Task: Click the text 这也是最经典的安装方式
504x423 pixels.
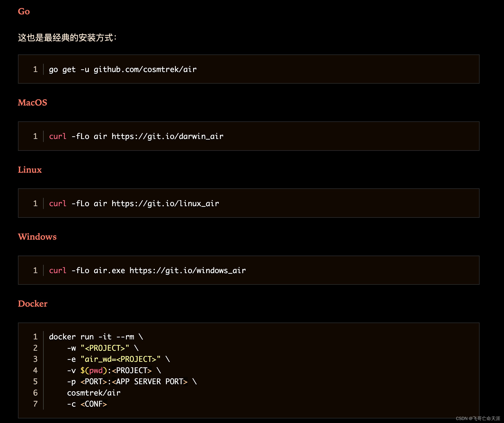Action: tap(67, 37)
